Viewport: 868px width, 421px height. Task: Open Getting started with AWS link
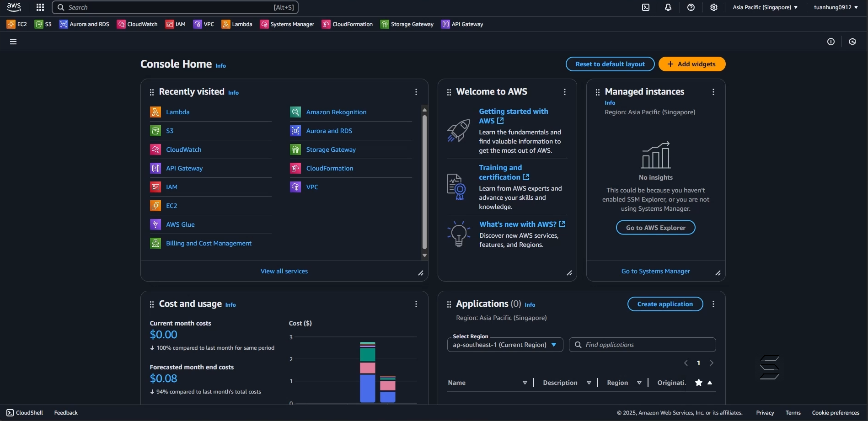click(x=513, y=116)
